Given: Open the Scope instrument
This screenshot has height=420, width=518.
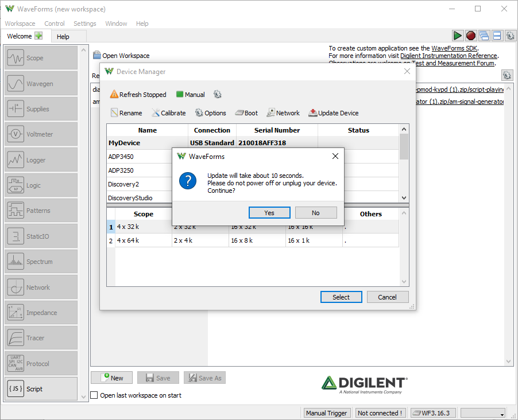Looking at the screenshot, I should click(41, 58).
